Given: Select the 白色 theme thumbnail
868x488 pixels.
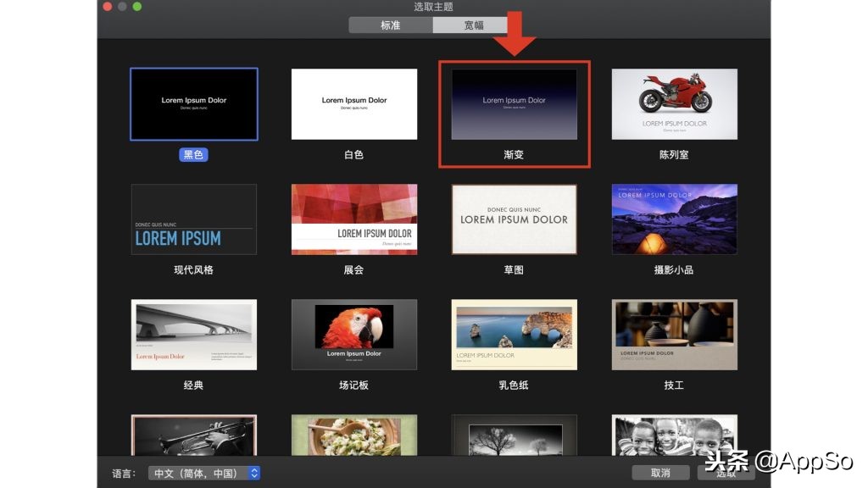Looking at the screenshot, I should tap(353, 103).
